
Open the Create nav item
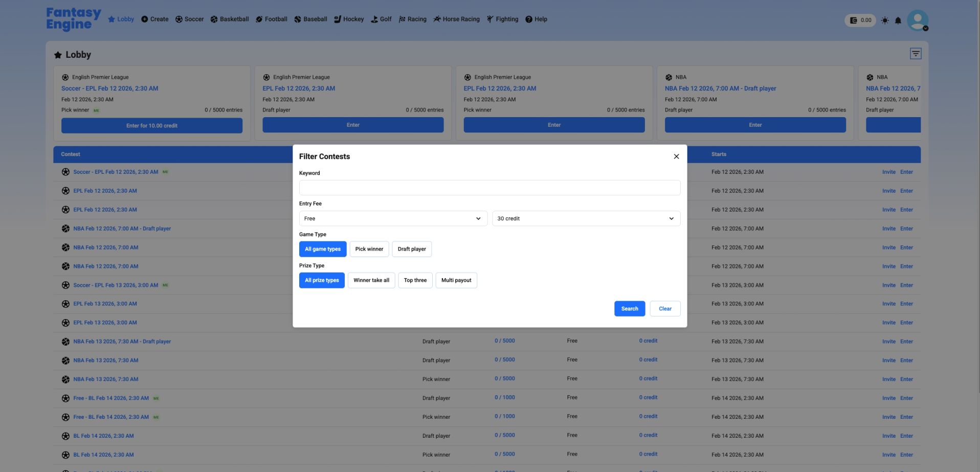[154, 19]
